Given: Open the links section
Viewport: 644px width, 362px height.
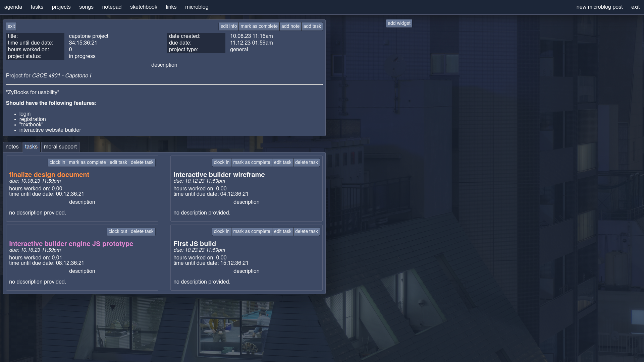Looking at the screenshot, I should point(171,7).
